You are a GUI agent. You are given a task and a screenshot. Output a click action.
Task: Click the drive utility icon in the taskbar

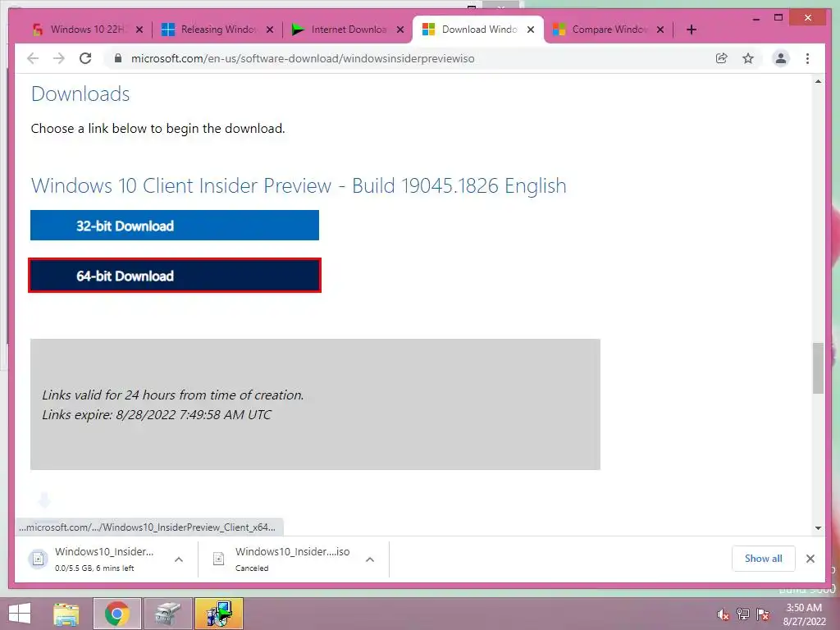pos(167,614)
